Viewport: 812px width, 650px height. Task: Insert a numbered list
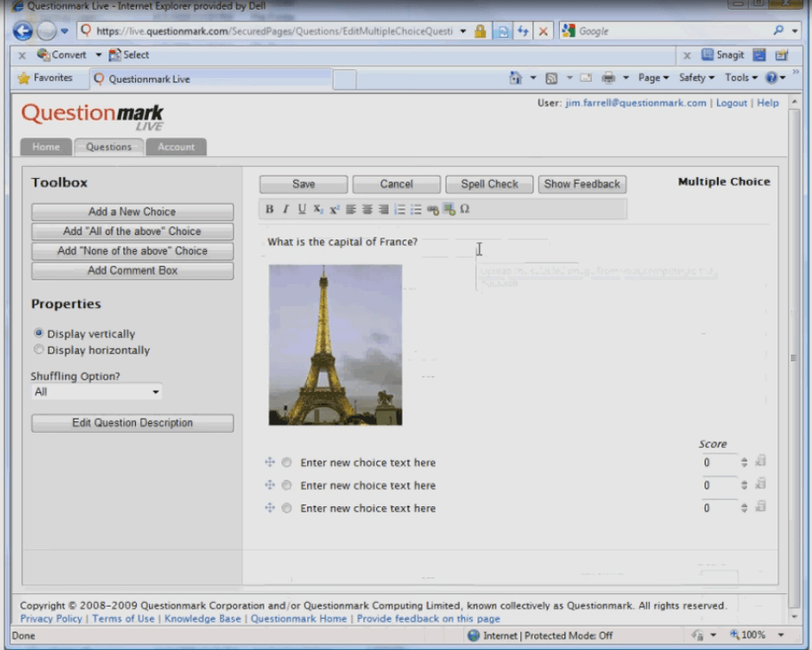399,209
